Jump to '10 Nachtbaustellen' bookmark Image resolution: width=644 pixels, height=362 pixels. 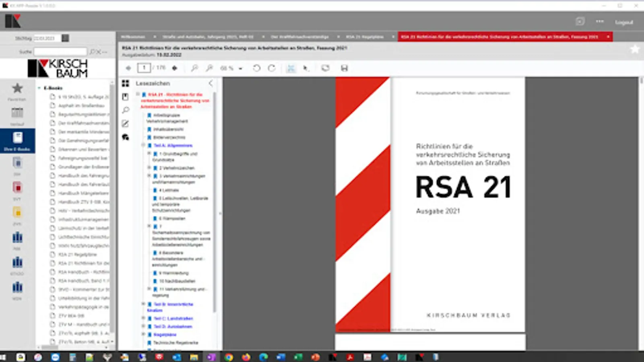(x=177, y=281)
